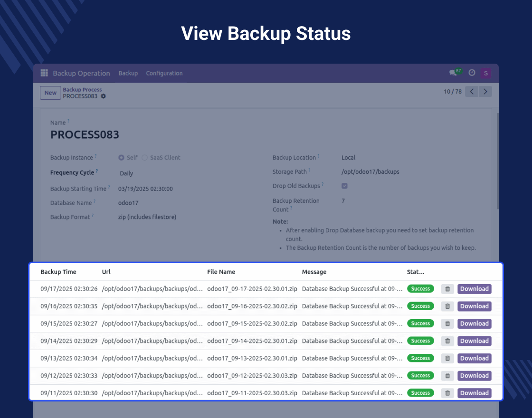Download the 09-17-2025 backup file

[x=475, y=289]
